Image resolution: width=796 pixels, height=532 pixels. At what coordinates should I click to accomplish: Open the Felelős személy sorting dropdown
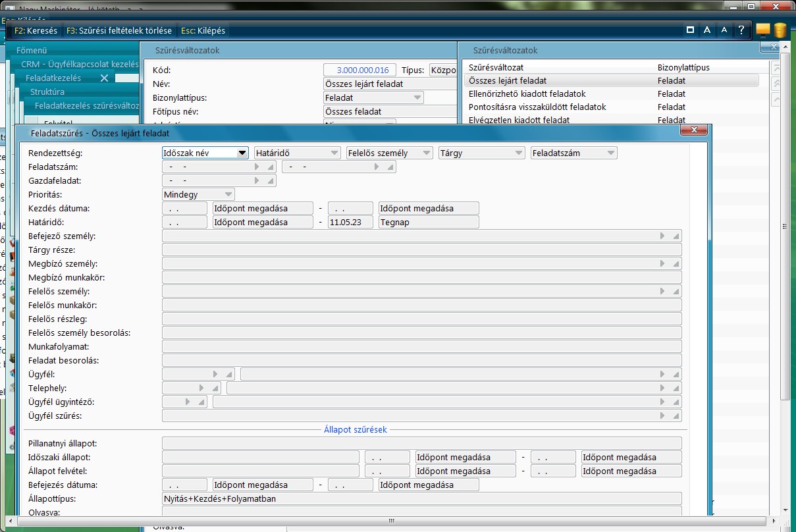click(x=426, y=153)
